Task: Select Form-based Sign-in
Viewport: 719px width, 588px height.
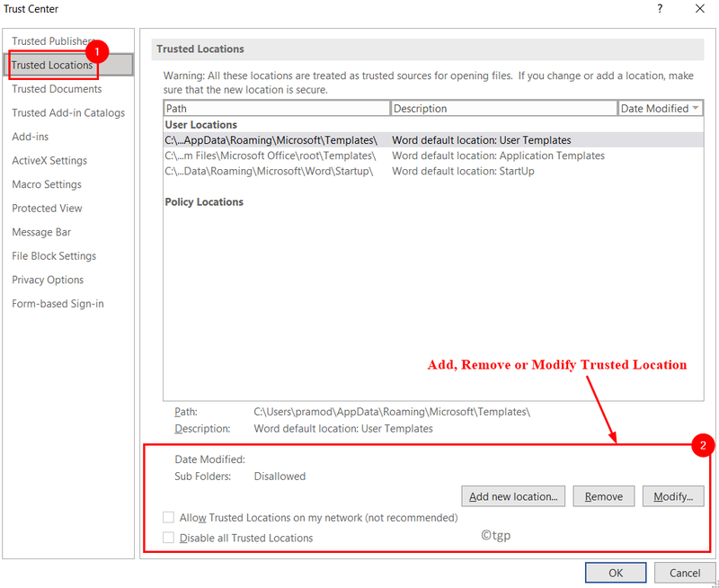Action: [58, 304]
